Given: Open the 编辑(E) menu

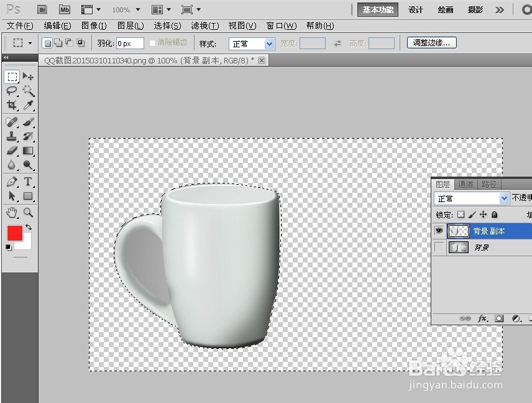Looking at the screenshot, I should (x=57, y=25).
